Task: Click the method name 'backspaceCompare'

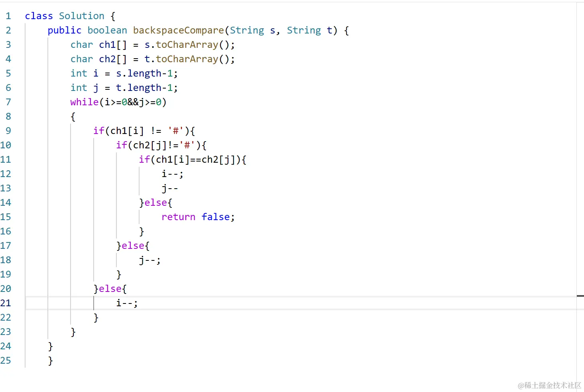Action: click(178, 30)
